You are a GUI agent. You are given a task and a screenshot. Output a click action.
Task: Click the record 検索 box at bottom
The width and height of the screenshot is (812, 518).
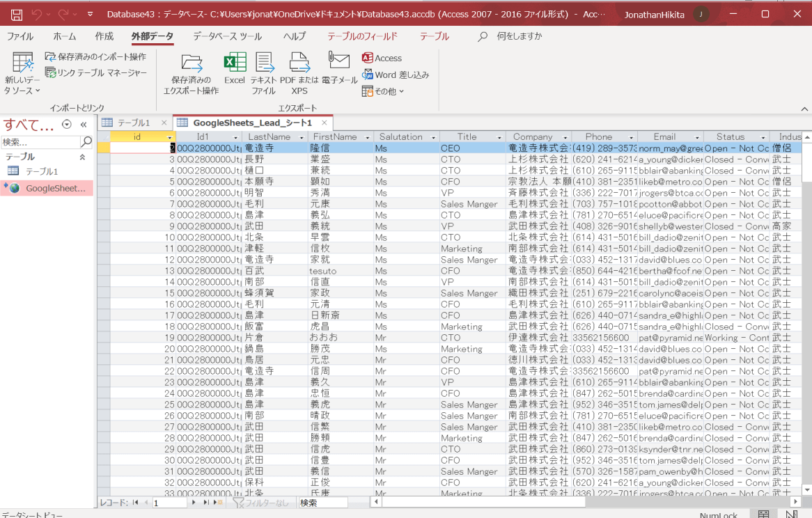(x=323, y=503)
